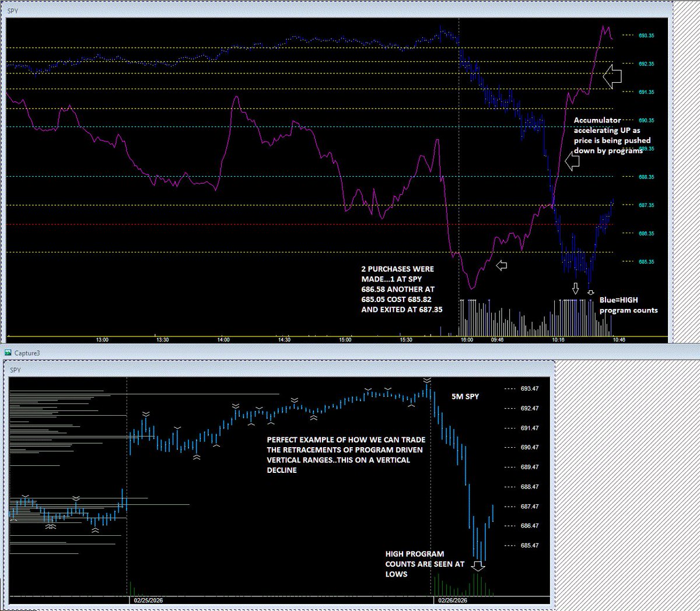
Task: Click the 14:30 time axis label
Action: (x=284, y=339)
